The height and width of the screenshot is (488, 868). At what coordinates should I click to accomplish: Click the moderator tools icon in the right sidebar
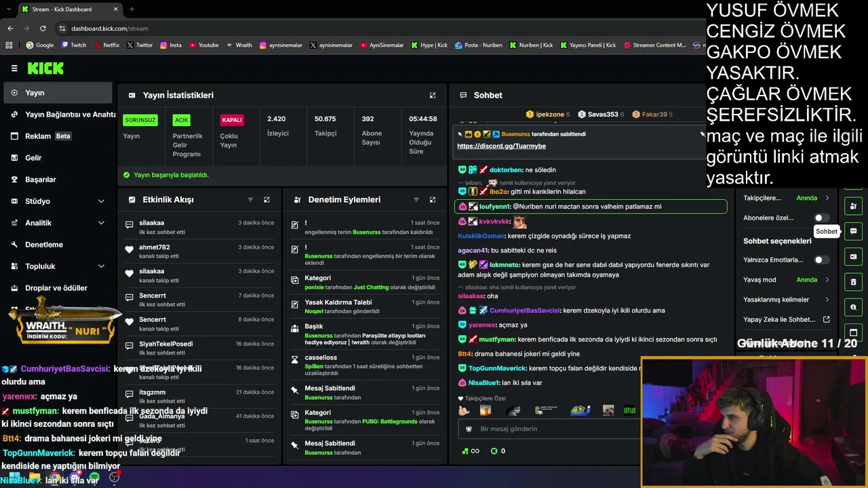853,206
